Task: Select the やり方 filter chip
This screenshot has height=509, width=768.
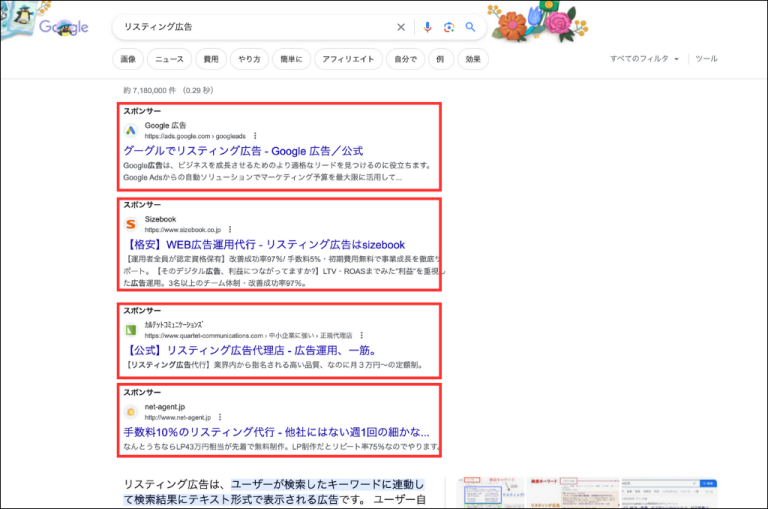Action: [x=249, y=59]
